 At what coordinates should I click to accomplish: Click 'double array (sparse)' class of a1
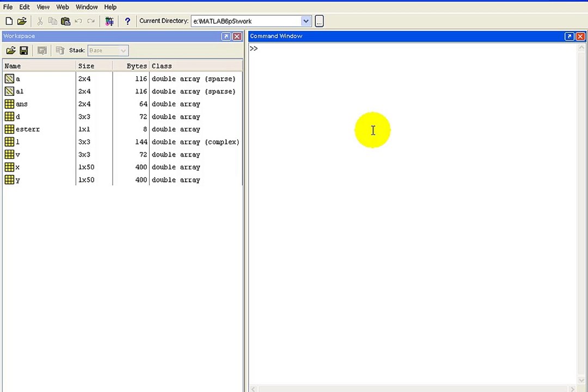click(x=193, y=91)
